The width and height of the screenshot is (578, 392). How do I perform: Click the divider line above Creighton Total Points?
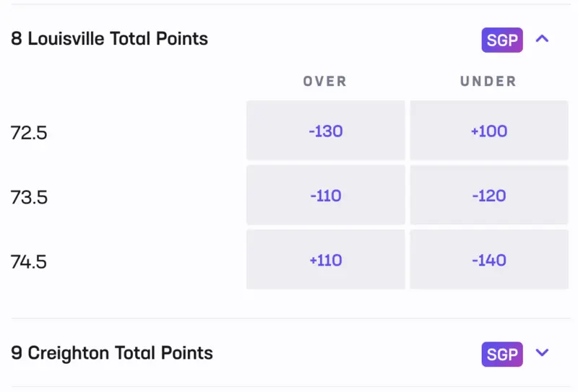[x=291, y=318]
